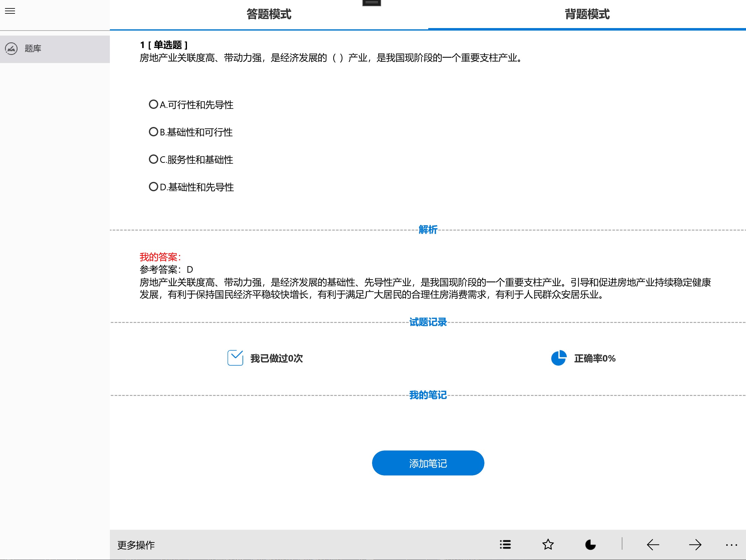Open the question list icon
The image size is (746, 560).
[x=505, y=544]
